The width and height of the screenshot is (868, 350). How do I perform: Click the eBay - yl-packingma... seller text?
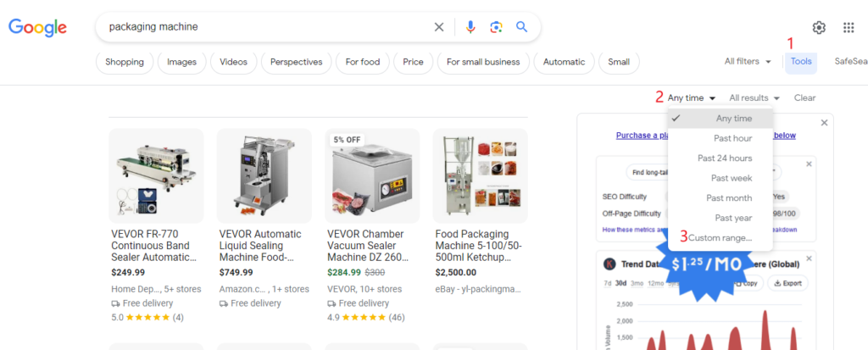click(x=478, y=289)
